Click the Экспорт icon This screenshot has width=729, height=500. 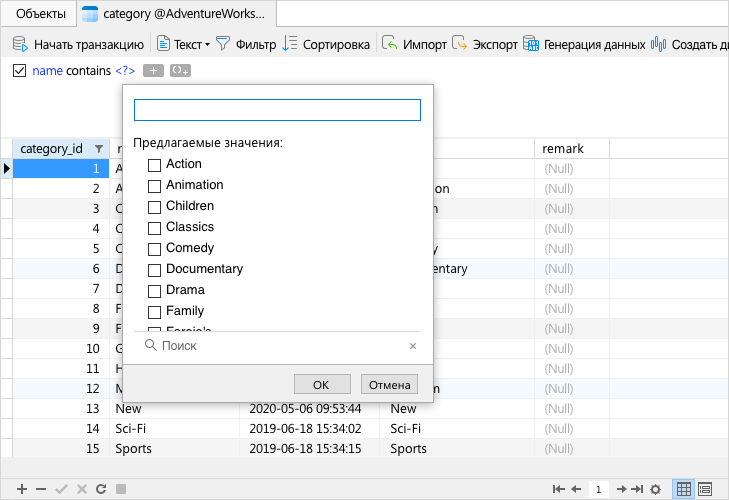461,44
